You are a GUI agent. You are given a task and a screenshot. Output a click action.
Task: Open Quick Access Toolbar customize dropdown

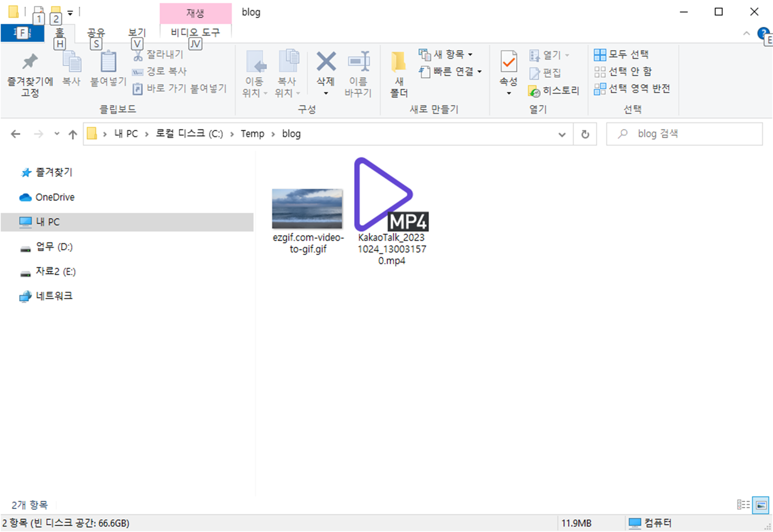[70, 13]
